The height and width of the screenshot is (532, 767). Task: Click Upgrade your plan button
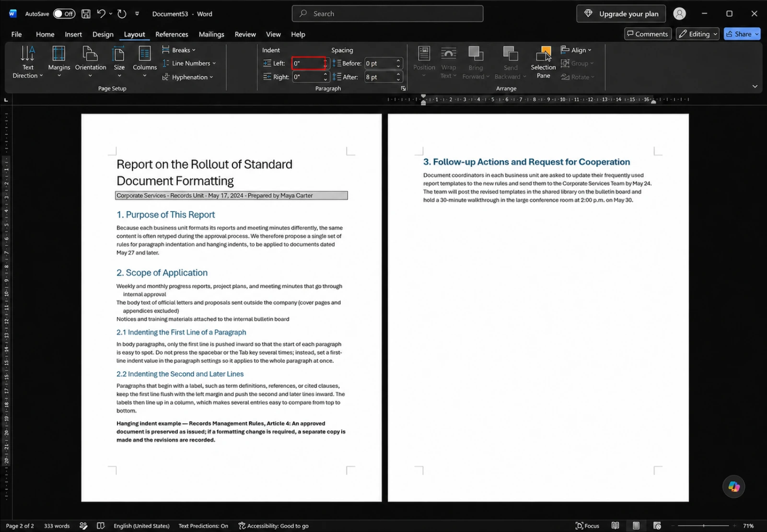[621, 14]
